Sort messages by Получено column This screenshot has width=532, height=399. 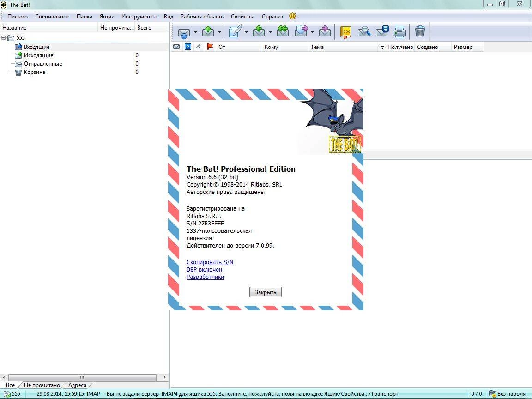396,47
